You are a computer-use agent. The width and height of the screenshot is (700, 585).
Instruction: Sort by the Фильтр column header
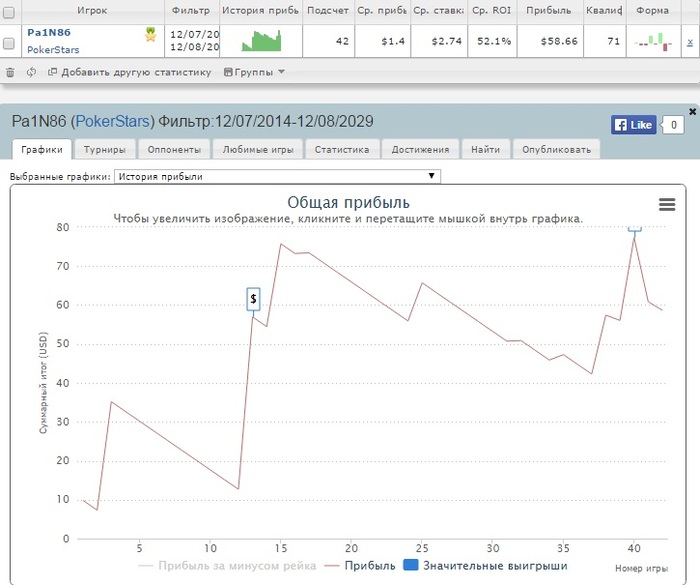point(191,10)
